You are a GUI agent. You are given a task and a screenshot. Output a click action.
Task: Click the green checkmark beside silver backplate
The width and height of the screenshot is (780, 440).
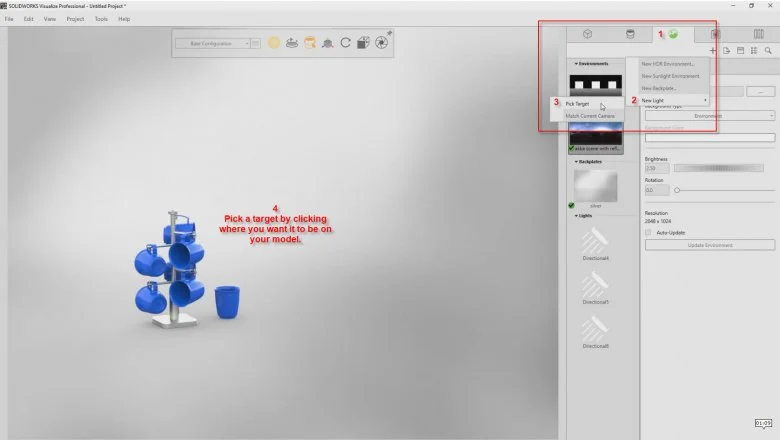coord(571,205)
